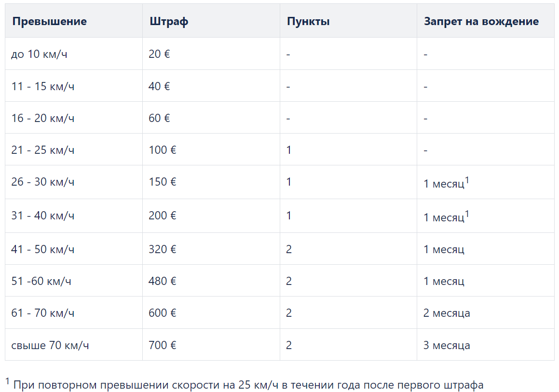Select the "2 месяца" driving ban cell
Screen dimensions: 559x392
point(447,313)
